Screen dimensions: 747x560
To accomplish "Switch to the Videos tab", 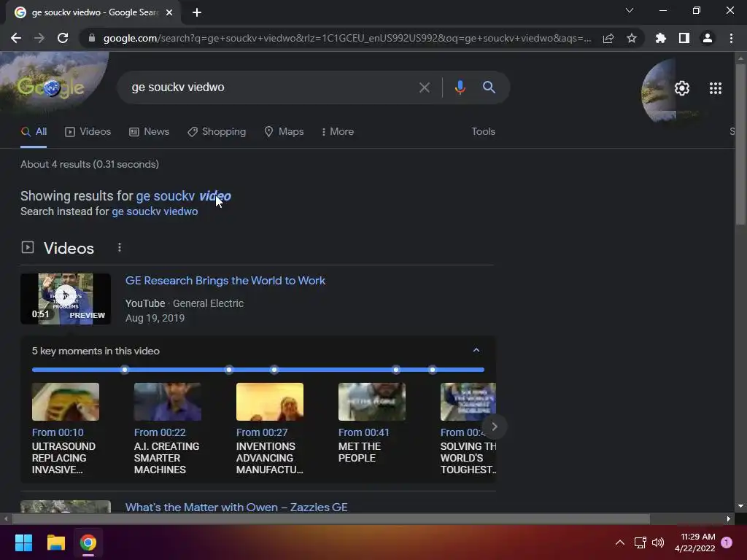I will pos(88,131).
